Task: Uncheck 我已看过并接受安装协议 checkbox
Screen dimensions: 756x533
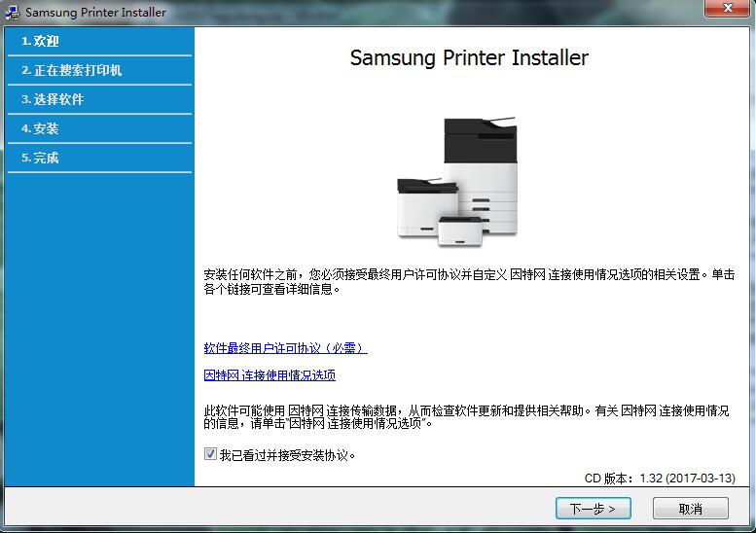Action: click(210, 454)
